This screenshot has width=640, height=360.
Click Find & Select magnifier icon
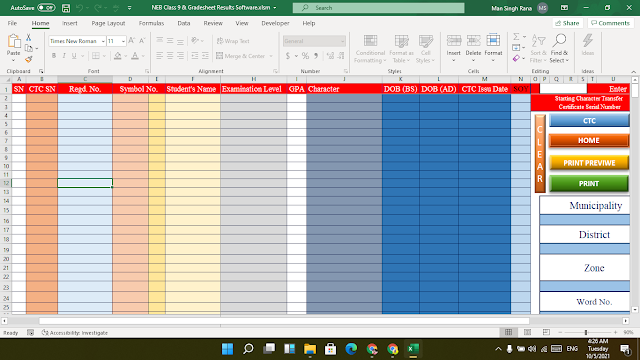click(x=559, y=40)
